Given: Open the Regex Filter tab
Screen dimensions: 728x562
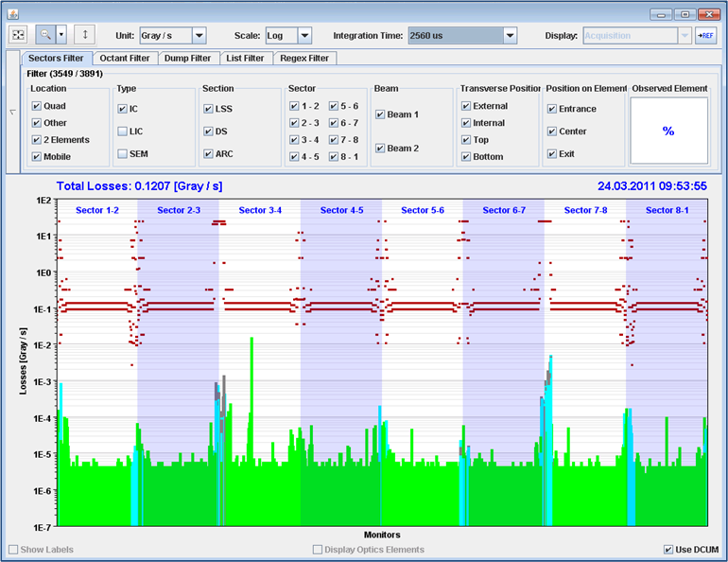Looking at the screenshot, I should coord(305,58).
